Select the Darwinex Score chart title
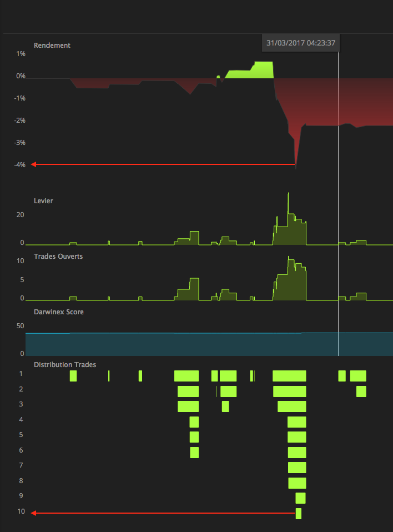The height and width of the screenshot is (532, 393). [x=59, y=312]
